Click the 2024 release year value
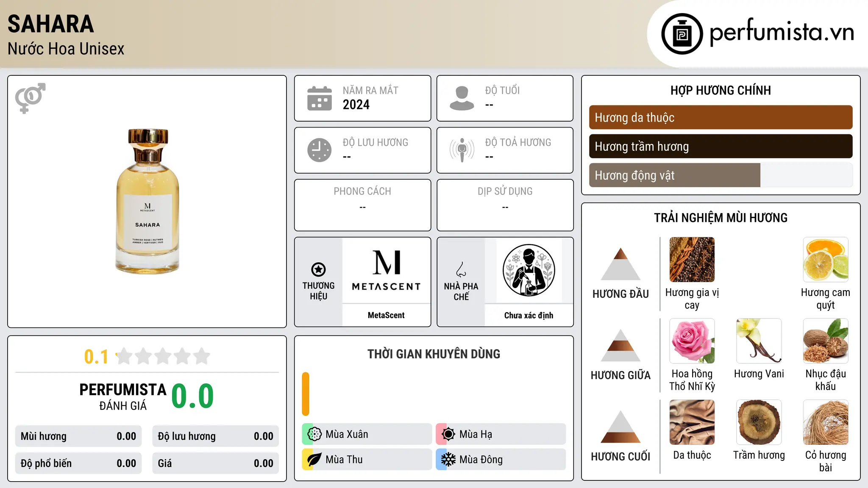 [x=356, y=105]
